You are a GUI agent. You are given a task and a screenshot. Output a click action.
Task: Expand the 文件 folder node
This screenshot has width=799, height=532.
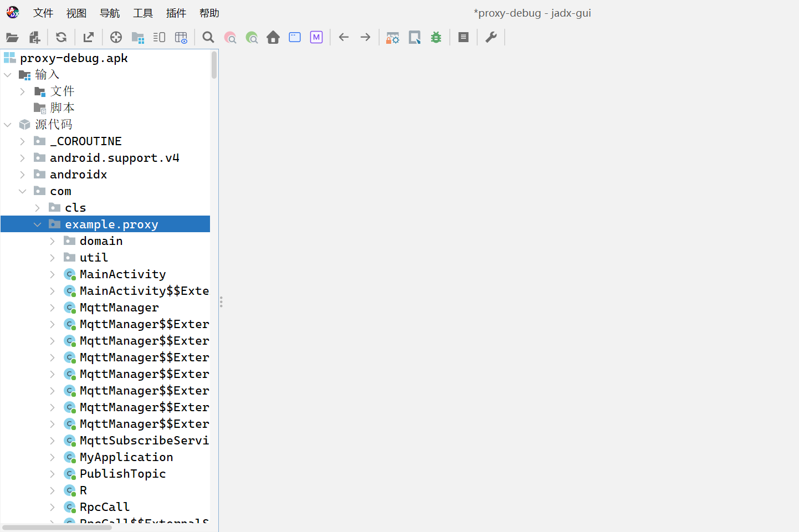(x=23, y=91)
